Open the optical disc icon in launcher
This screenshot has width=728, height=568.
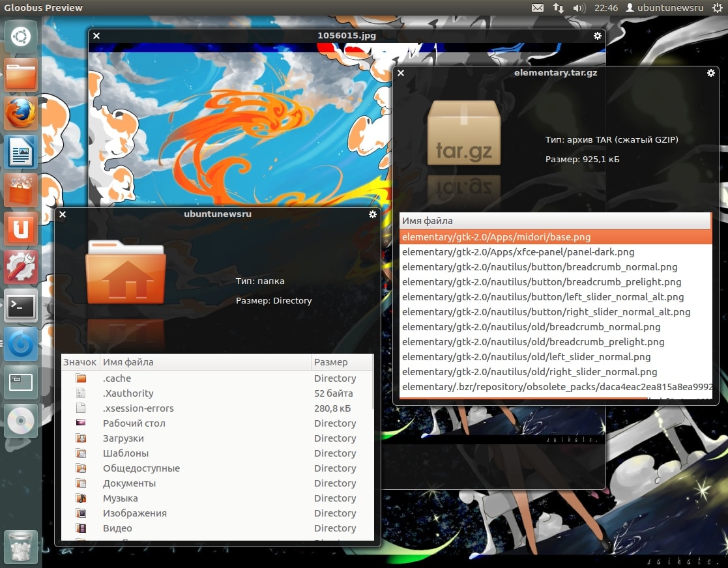click(x=21, y=422)
